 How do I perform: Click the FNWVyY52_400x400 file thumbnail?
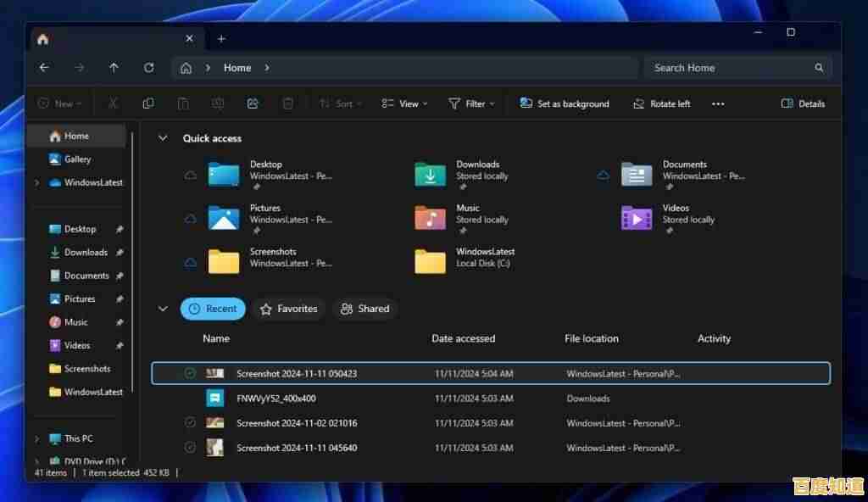[214, 398]
